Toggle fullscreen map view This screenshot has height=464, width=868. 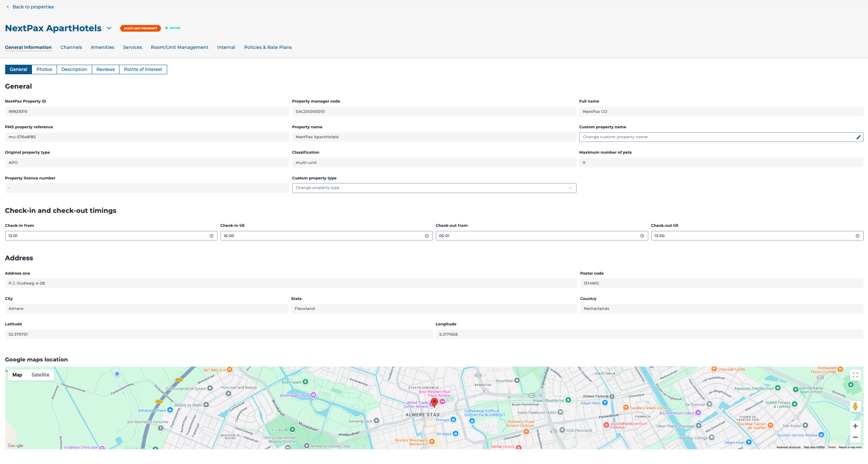(855, 375)
